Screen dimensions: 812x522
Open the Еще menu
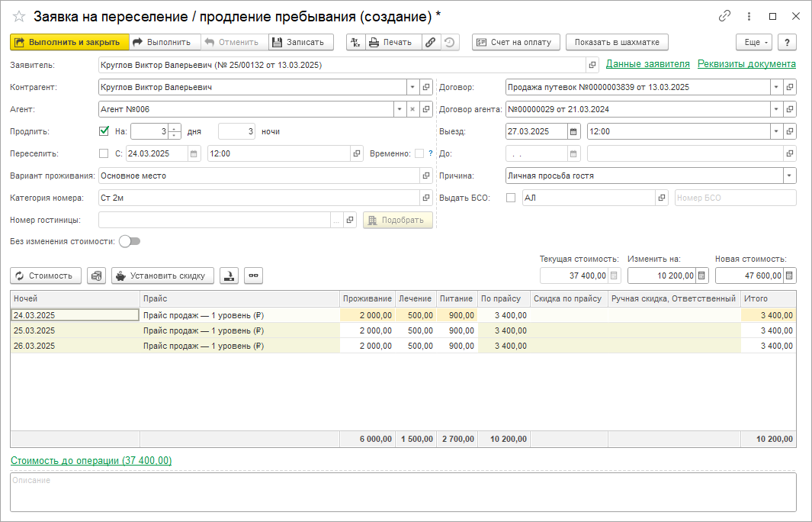coord(753,43)
